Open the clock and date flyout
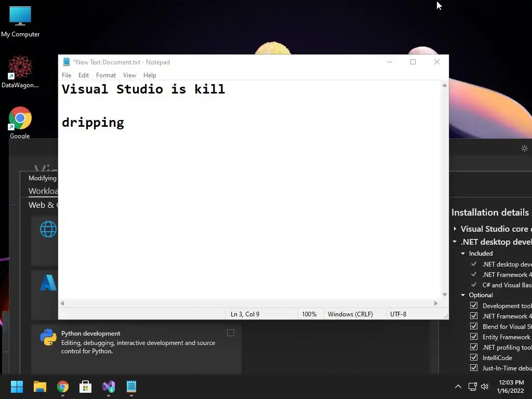Screen dimensions: 532x399 tap(511, 387)
